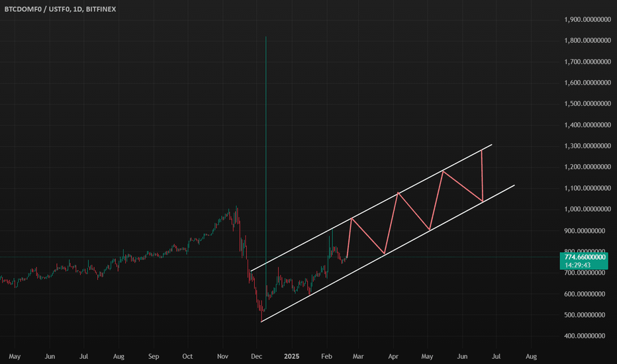The height and width of the screenshot is (364, 617).
Task: Click the Sep time axis label
Action: coord(154,357)
